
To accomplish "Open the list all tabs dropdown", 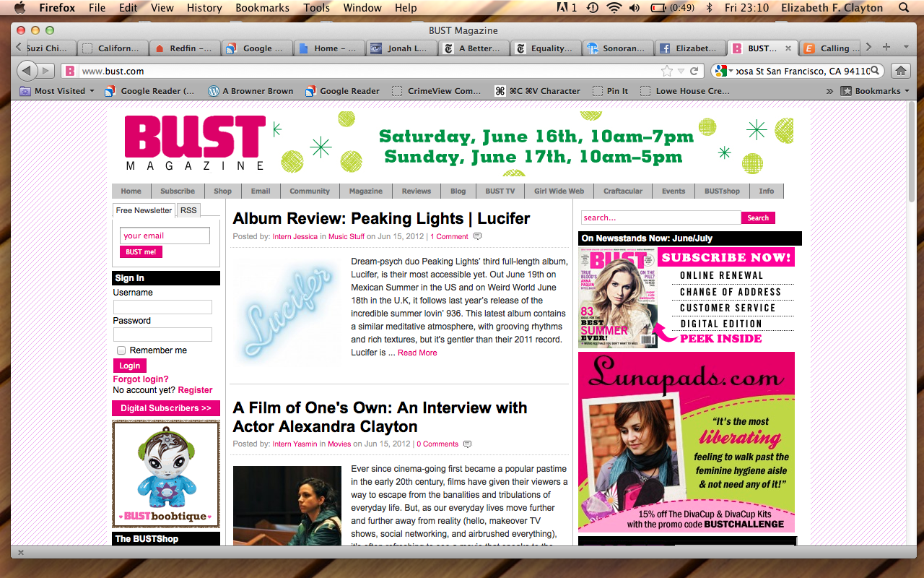I will (x=906, y=47).
